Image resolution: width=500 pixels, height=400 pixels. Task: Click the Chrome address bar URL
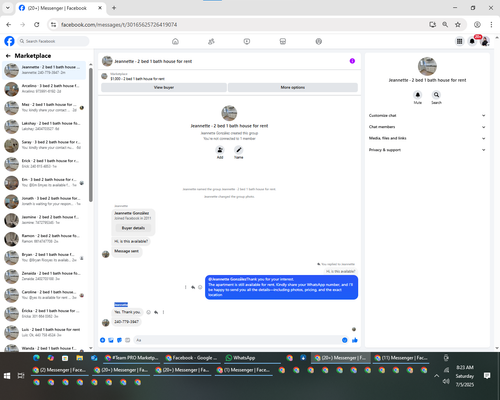[x=119, y=25]
